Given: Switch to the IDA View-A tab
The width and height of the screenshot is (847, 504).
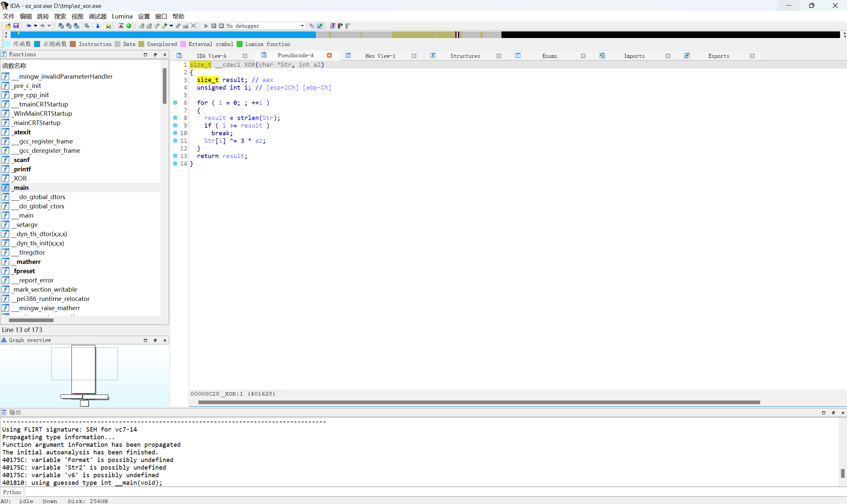Looking at the screenshot, I should click(x=212, y=56).
